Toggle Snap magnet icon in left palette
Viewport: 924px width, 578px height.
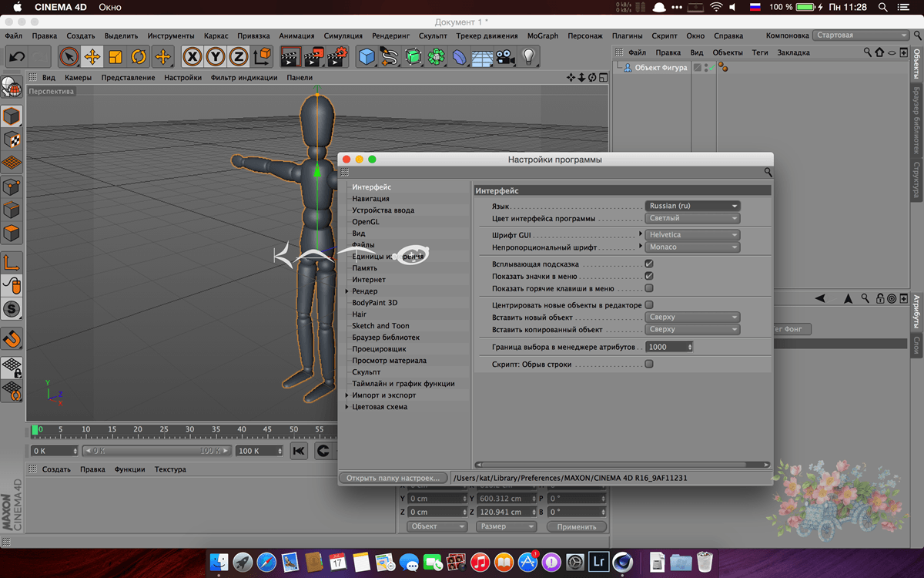(12, 338)
